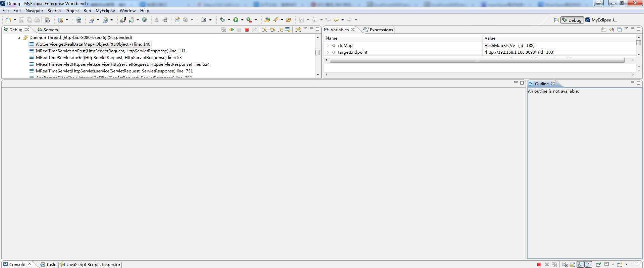The height and width of the screenshot is (268, 644).
Task: Open the Window menu
Action: click(127, 11)
